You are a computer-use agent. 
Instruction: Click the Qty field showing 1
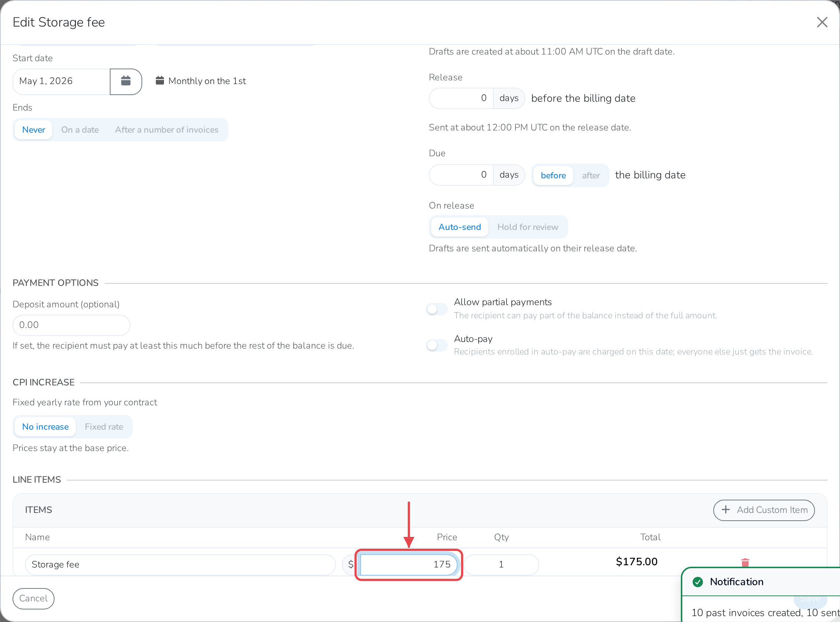501,565
